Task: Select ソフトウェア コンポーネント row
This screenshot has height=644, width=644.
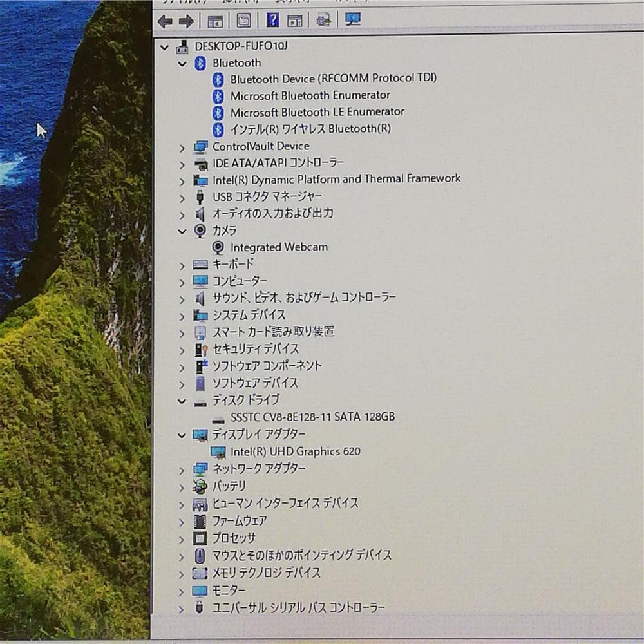Action: (x=267, y=366)
